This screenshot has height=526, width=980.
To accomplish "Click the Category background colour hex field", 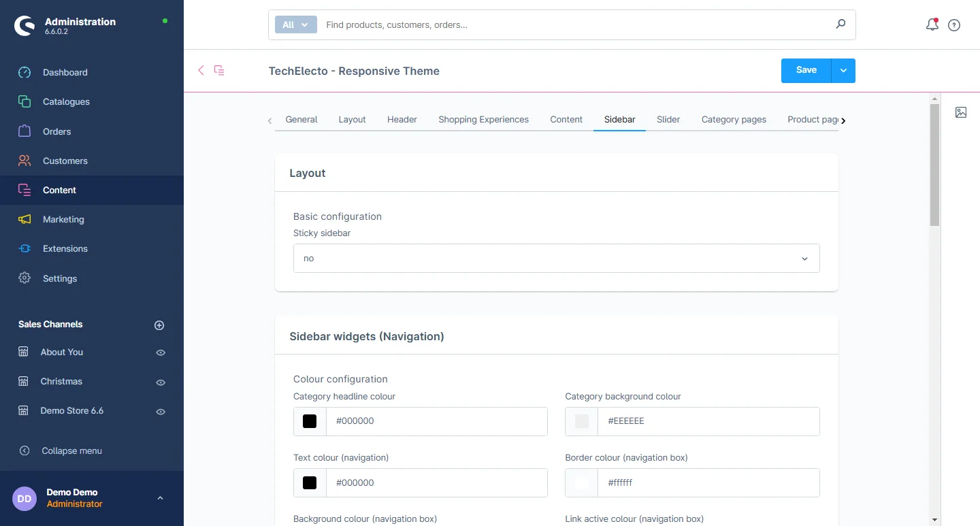I will pos(708,421).
